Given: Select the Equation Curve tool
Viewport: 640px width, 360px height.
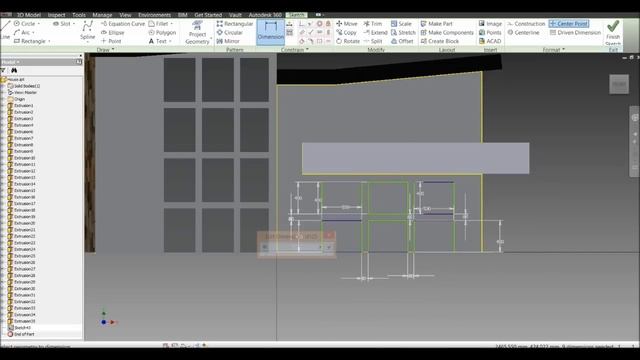Looking at the screenshot, I should 122,24.
